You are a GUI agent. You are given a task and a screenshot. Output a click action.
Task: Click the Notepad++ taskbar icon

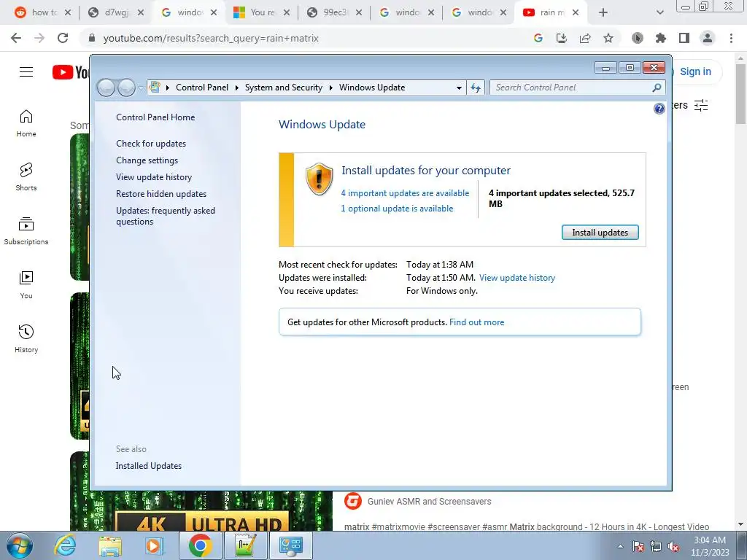point(245,545)
